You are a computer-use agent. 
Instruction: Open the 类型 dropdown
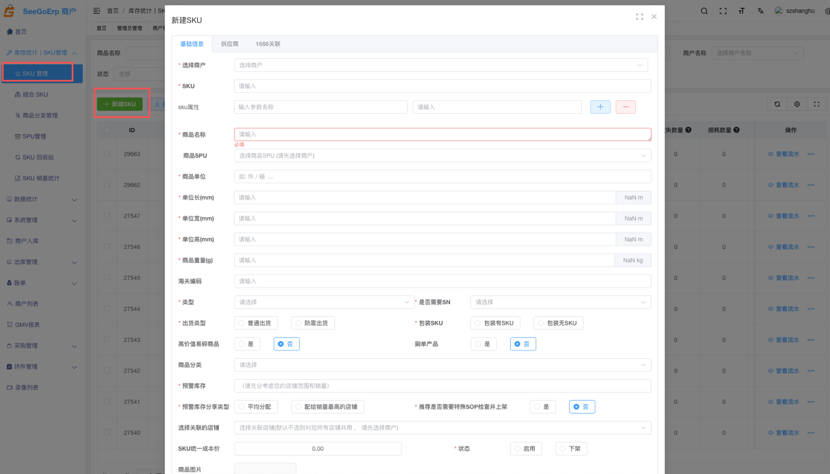323,302
